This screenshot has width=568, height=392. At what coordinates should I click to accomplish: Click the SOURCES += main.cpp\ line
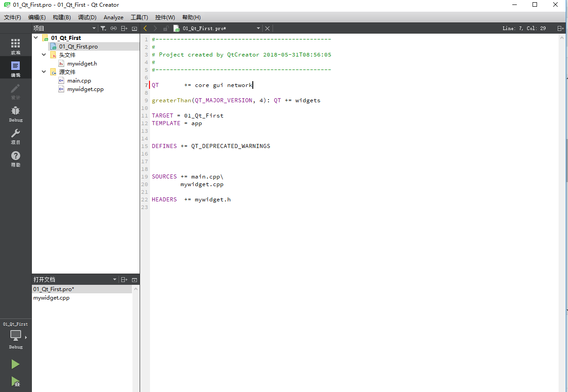point(187,177)
